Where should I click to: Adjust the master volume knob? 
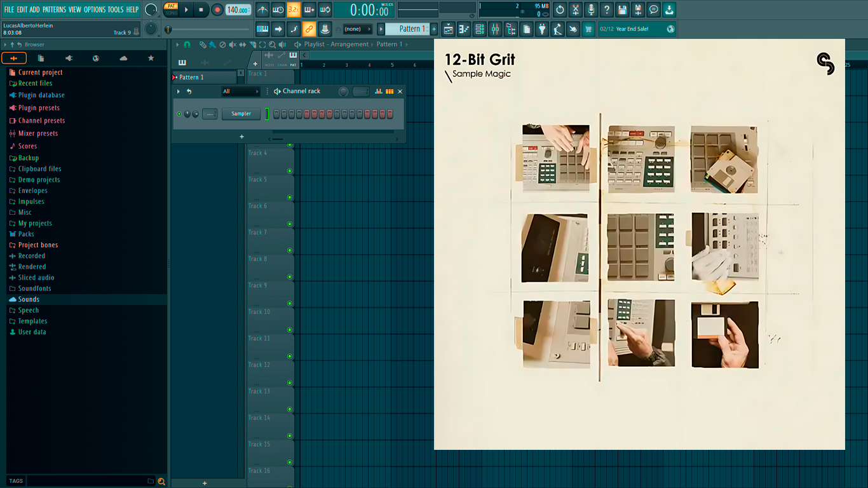coord(151,10)
